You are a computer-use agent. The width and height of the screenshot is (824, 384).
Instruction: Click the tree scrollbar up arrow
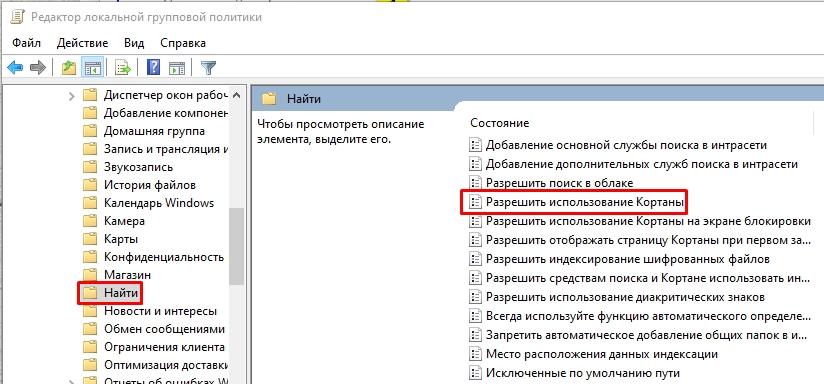pyautogui.click(x=236, y=96)
